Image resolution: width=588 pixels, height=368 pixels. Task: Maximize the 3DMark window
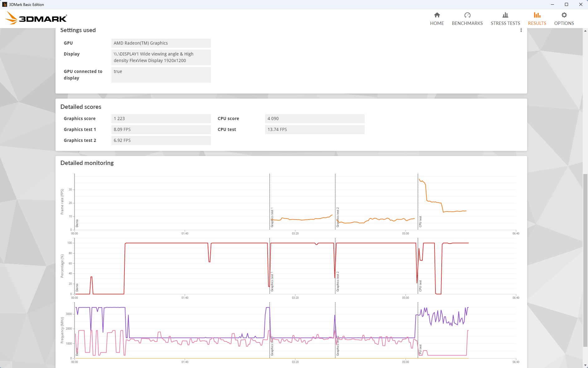click(566, 4)
